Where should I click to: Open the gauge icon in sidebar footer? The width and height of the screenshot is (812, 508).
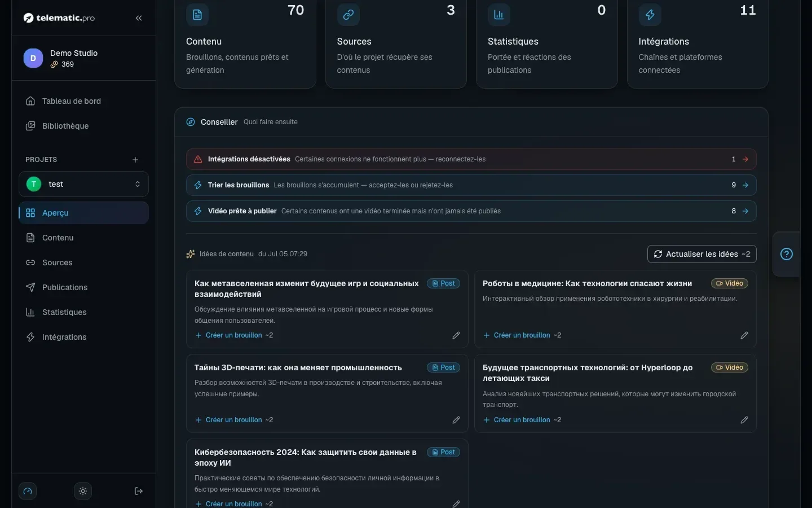point(28,491)
